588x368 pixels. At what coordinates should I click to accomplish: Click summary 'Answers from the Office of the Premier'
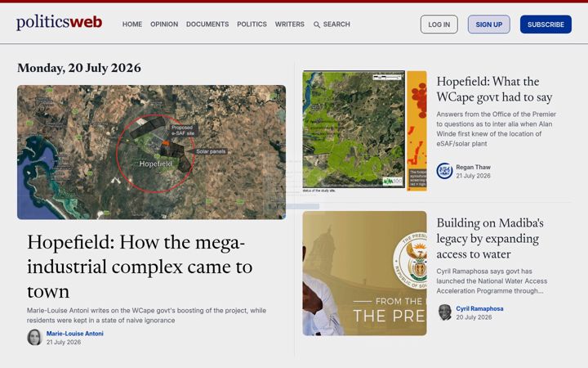[x=497, y=129]
